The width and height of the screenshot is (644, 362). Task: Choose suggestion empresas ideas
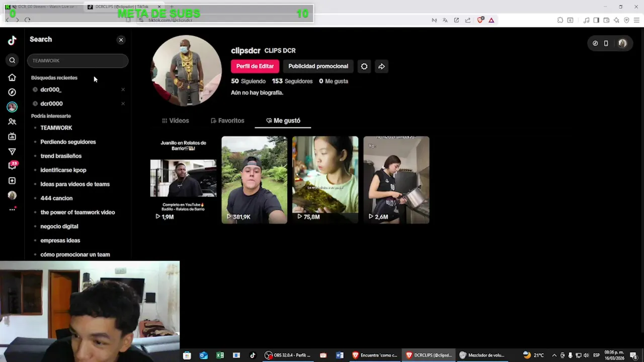pos(60,240)
